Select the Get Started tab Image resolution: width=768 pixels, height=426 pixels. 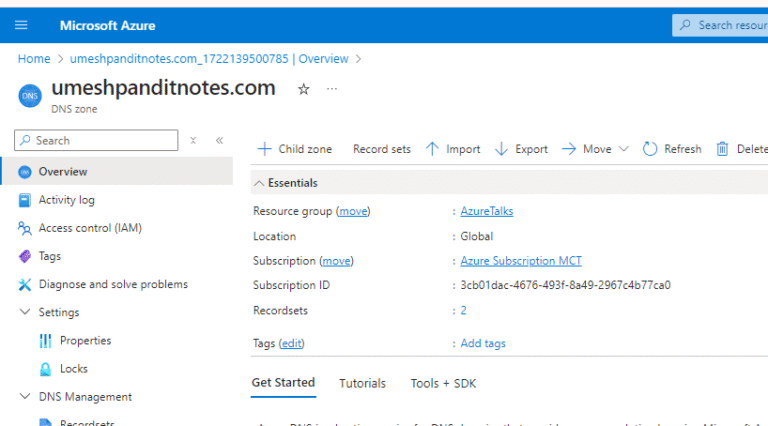(x=283, y=382)
